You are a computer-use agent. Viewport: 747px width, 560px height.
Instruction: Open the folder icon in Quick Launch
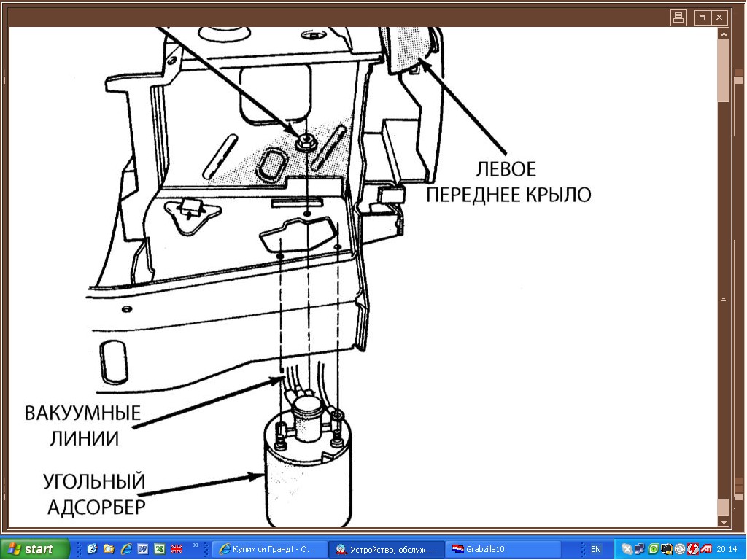(109, 548)
